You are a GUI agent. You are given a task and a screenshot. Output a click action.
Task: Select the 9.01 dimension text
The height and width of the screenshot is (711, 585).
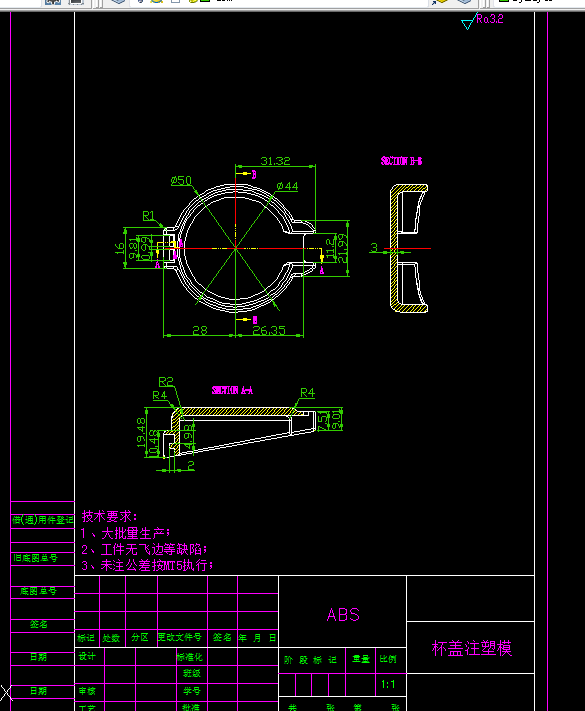pos(336,420)
